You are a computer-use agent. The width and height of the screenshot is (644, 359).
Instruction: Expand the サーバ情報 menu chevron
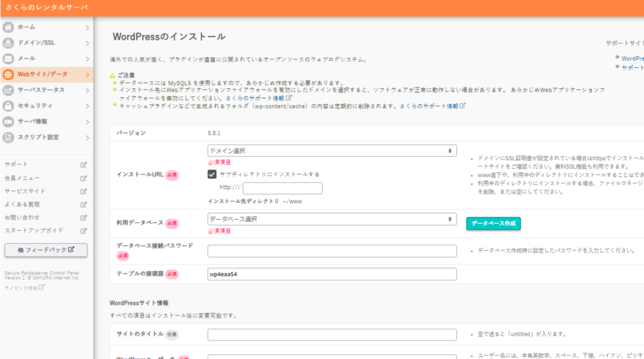point(87,121)
